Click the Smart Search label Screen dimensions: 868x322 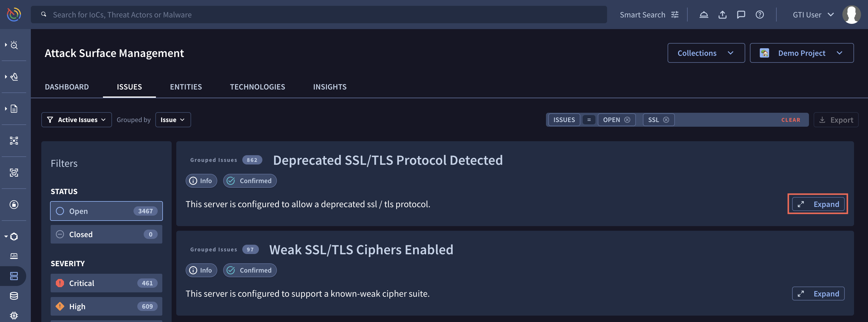pos(643,15)
